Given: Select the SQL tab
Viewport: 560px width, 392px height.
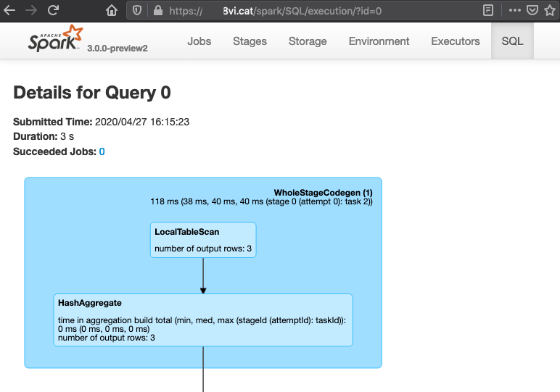Looking at the screenshot, I should coord(513,41).
